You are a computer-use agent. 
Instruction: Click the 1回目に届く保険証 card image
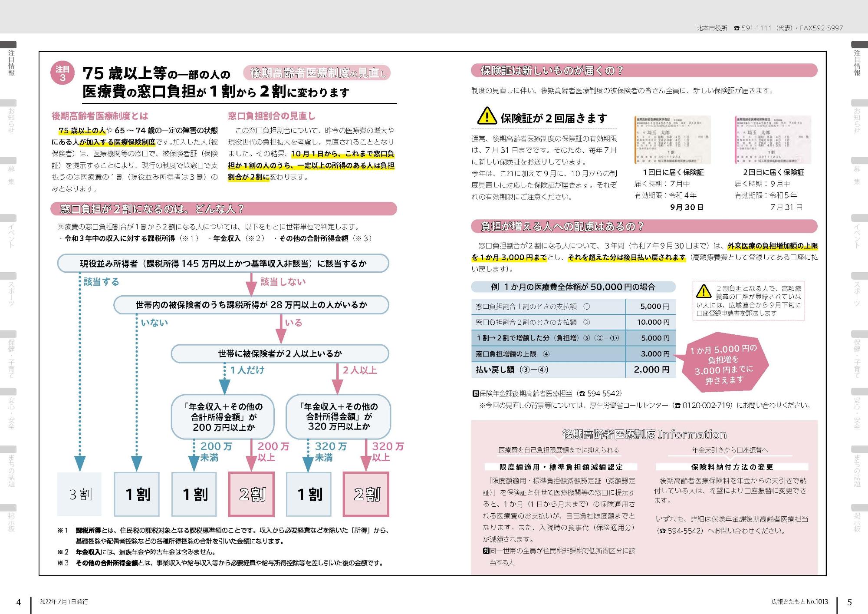coord(673,140)
